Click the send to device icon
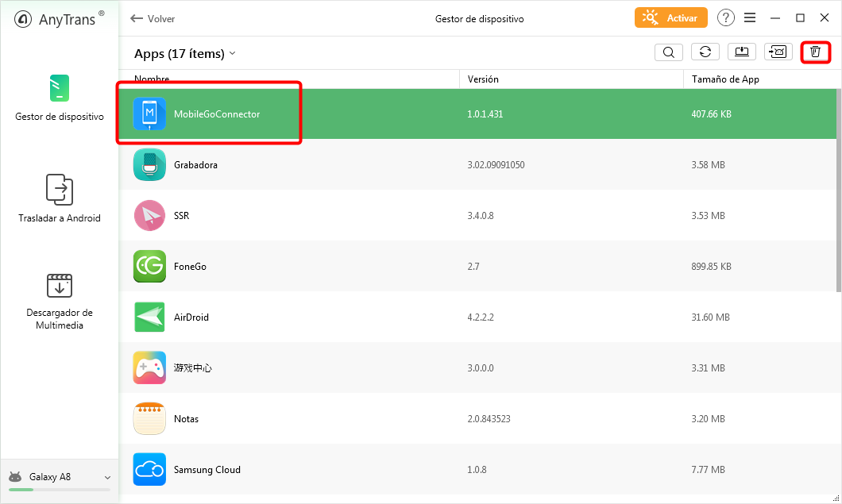The width and height of the screenshot is (842, 504). pos(778,52)
